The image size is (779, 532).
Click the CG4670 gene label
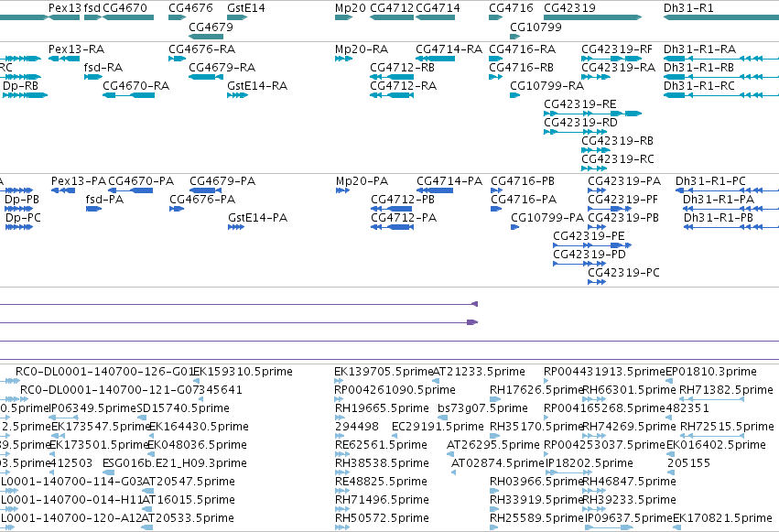124,8
